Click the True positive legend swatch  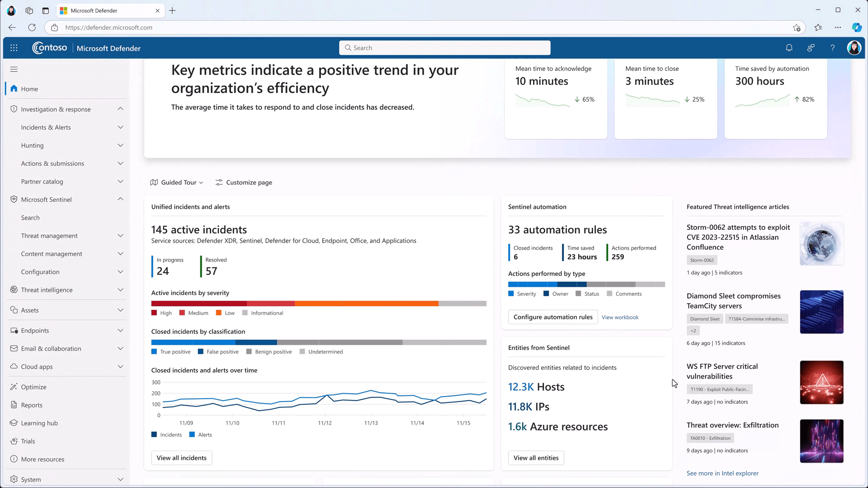tap(154, 352)
